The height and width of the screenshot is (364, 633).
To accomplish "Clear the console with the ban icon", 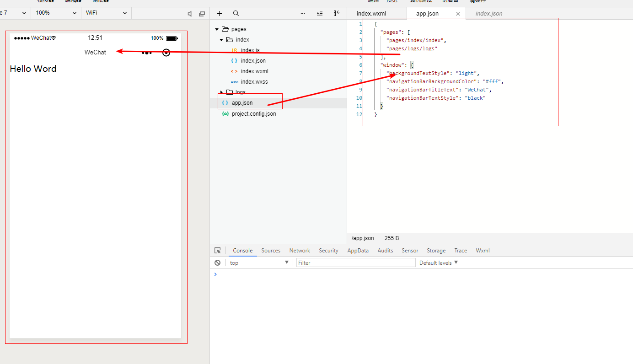I will pyautogui.click(x=218, y=262).
